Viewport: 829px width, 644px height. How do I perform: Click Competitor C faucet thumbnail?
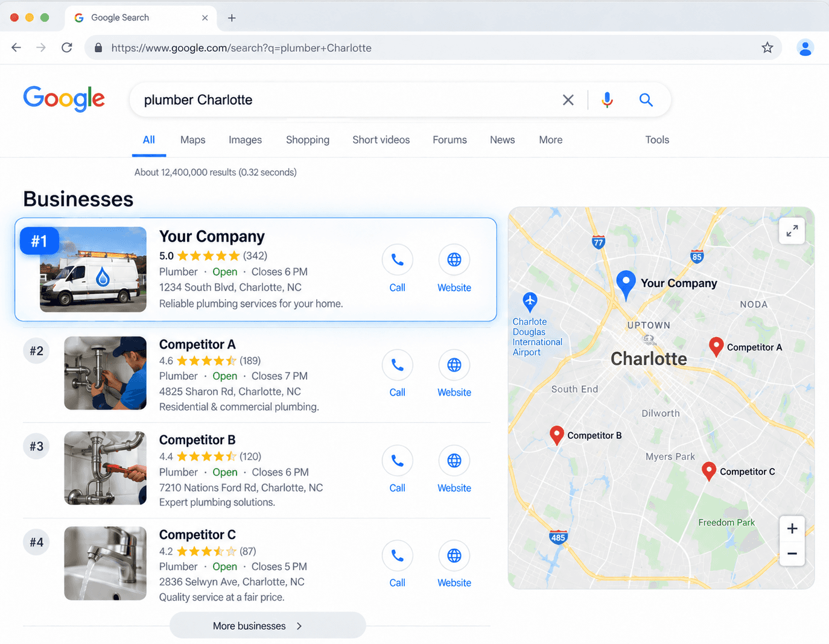point(105,563)
